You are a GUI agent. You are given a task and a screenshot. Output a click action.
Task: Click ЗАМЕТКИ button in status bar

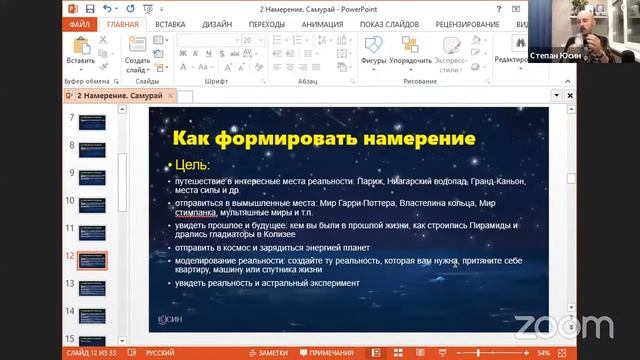[269, 353]
